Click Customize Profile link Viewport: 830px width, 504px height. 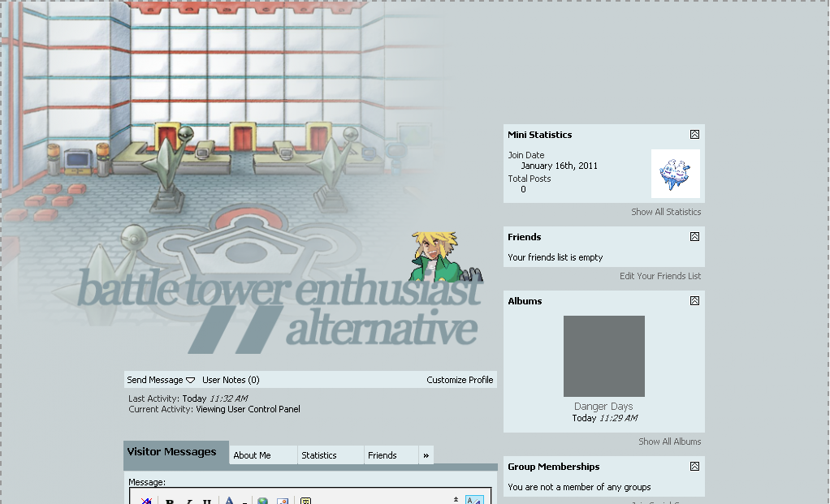[x=460, y=380]
